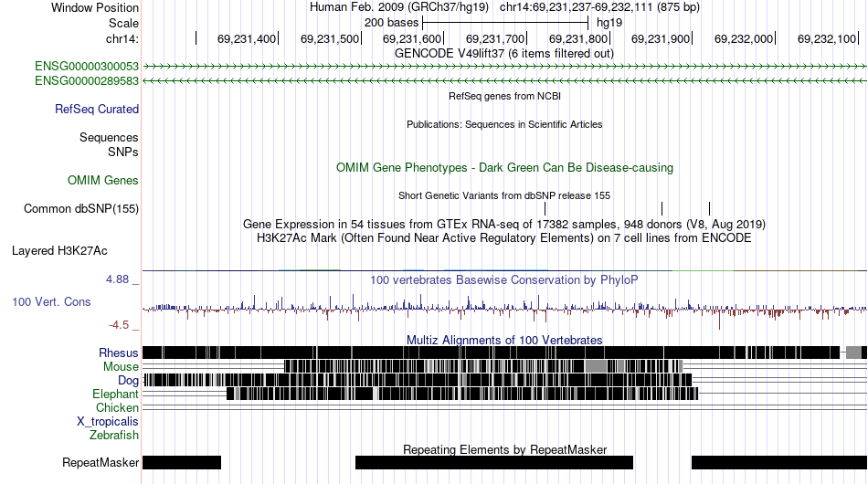
Task: Click Short Genetic Variants from dbSNP title
Action: [504, 195]
